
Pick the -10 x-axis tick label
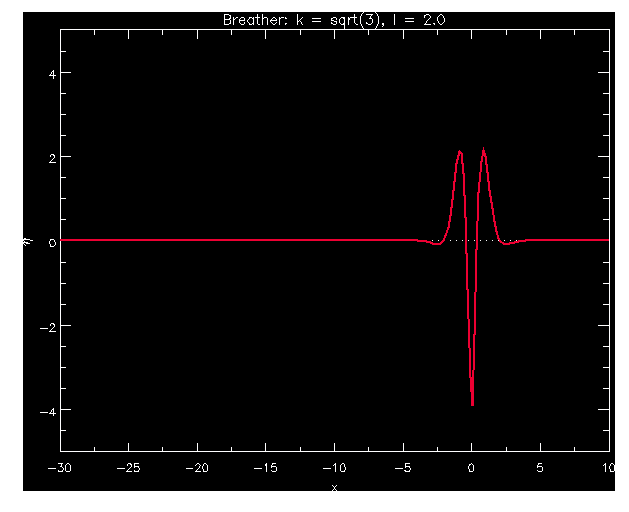[335, 468]
